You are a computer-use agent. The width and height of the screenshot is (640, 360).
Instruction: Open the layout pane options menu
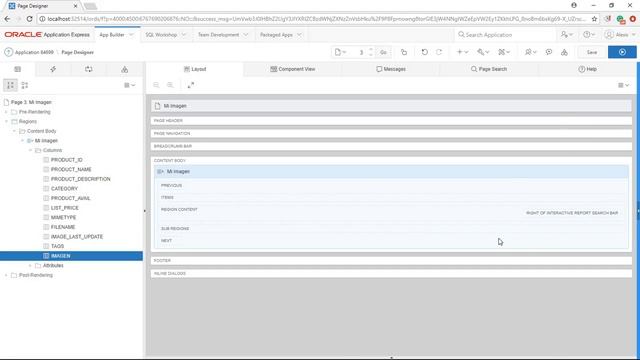coord(623,85)
